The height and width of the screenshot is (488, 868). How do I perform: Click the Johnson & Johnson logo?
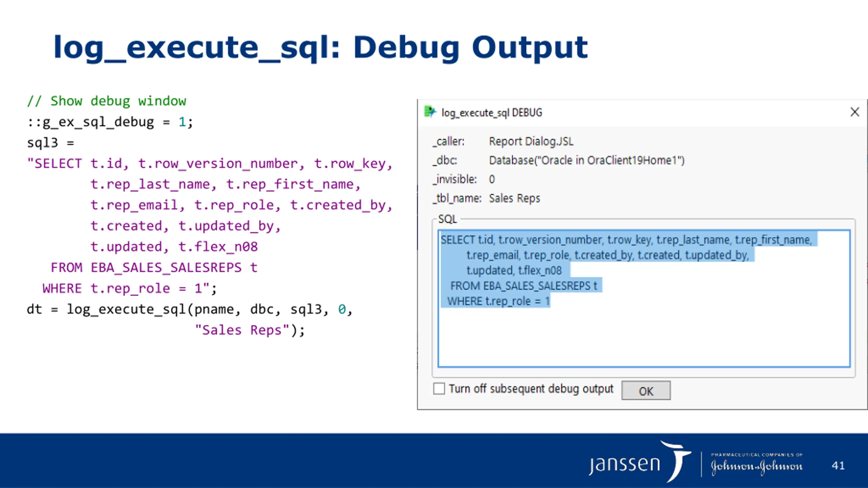tap(757, 465)
